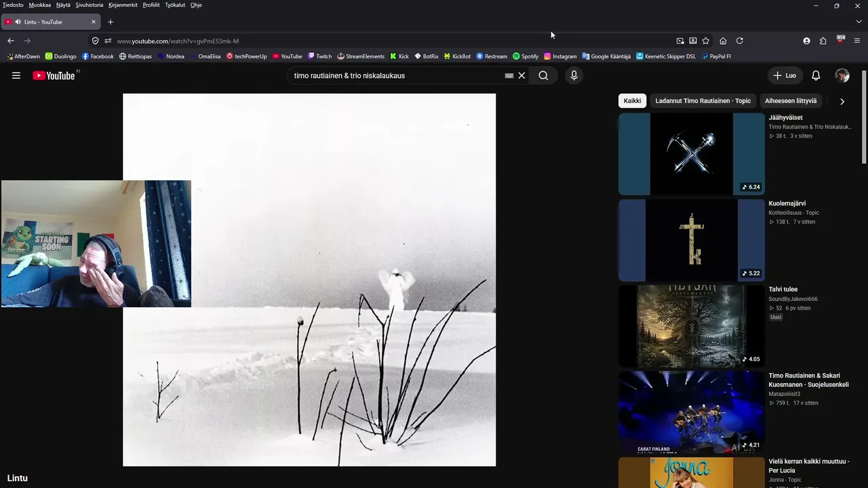Open the Näytä menu
The image size is (868, 488).
tap(63, 5)
